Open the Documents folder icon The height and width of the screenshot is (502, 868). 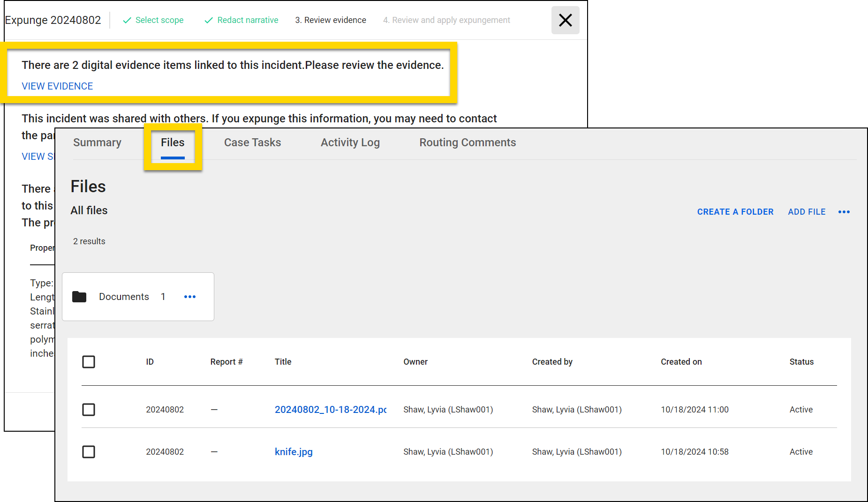[80, 296]
